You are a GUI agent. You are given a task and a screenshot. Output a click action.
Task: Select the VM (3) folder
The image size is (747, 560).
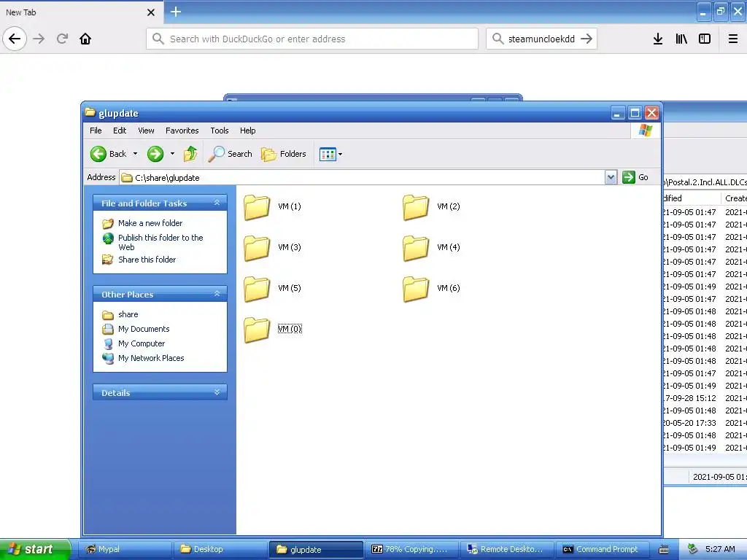tap(273, 248)
